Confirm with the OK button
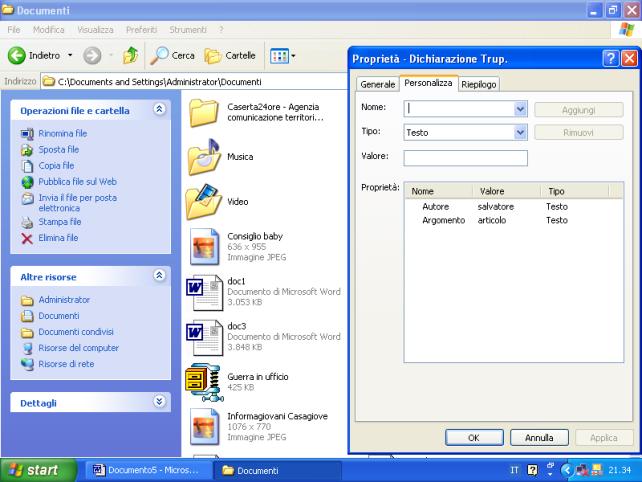The height and width of the screenshot is (482, 642). click(474, 438)
